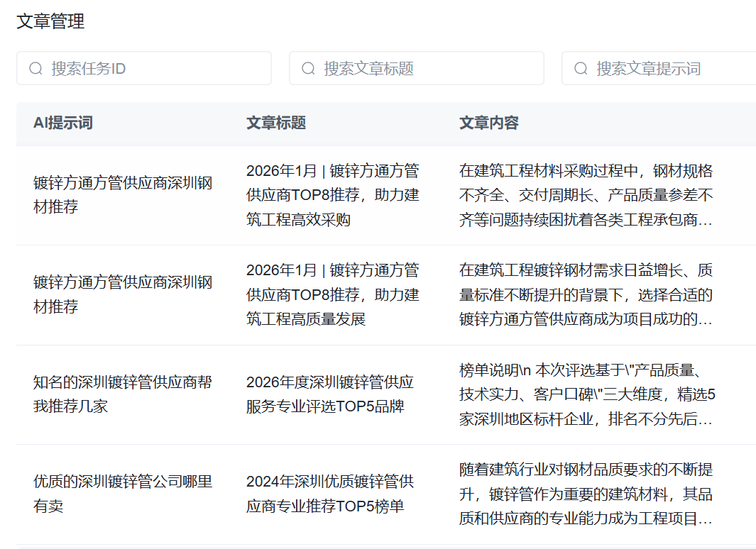The width and height of the screenshot is (756, 549).
Task: Click magnifier icon in 搜索文章提示词 box
Action: [x=581, y=68]
